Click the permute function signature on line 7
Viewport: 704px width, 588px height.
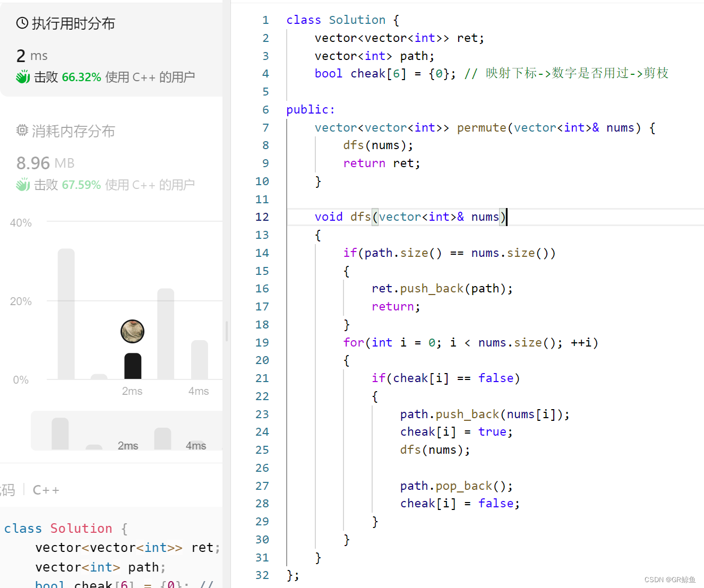[485, 128]
